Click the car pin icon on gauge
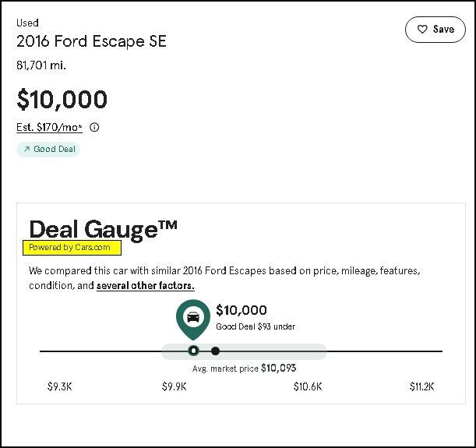The width and height of the screenshot is (476, 448). [x=193, y=317]
